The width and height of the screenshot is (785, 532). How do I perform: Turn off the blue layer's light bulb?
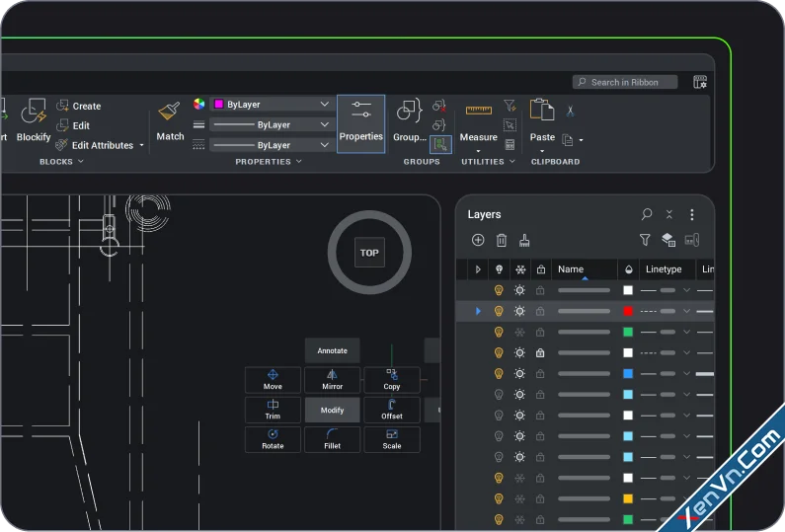[498, 373]
